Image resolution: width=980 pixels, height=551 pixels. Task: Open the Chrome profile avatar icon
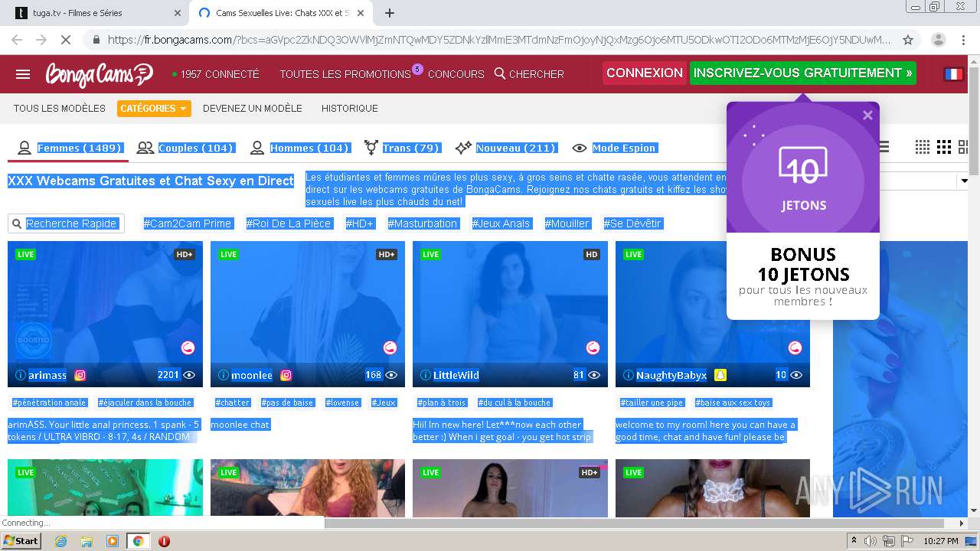point(938,40)
